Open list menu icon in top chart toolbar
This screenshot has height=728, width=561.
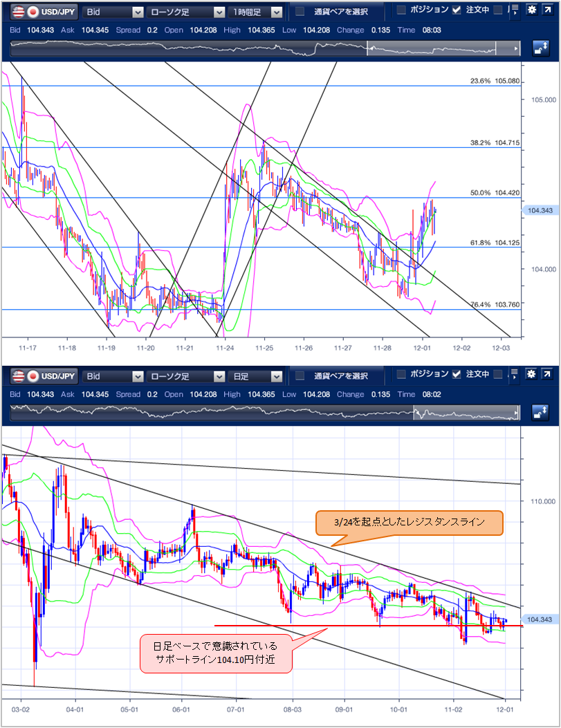pyautogui.click(x=514, y=11)
